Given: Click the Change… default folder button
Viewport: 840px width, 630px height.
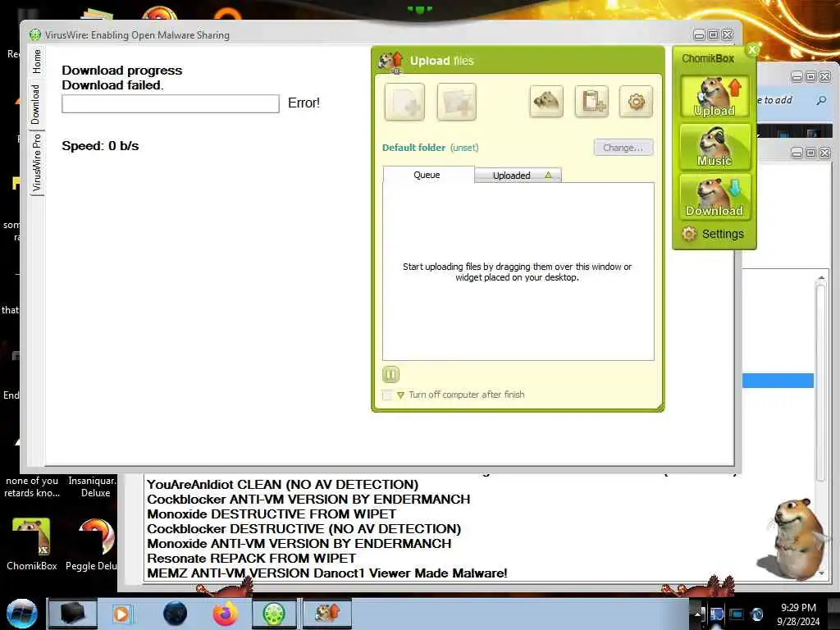Looking at the screenshot, I should point(623,148).
